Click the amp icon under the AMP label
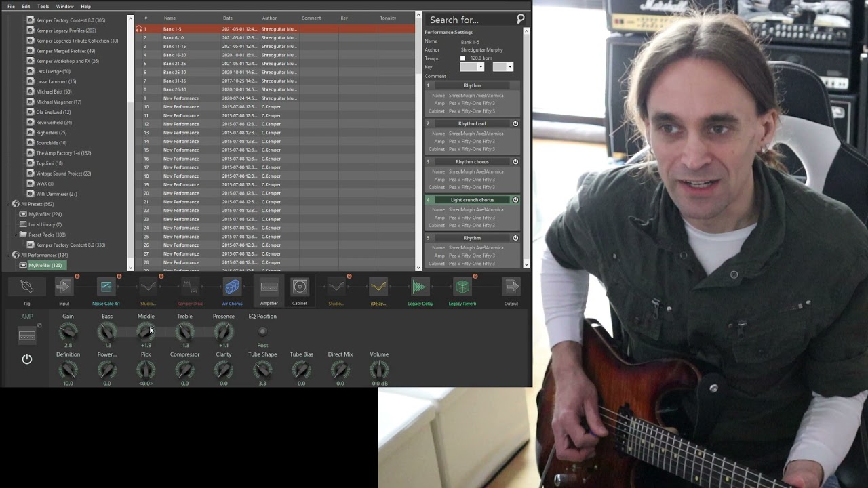The height and width of the screenshot is (488, 868). point(27,335)
